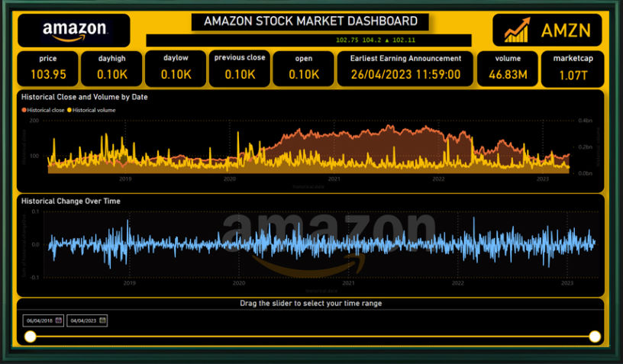Click the end date field 04/04/2023
This screenshot has width=623, height=364.
(82, 321)
